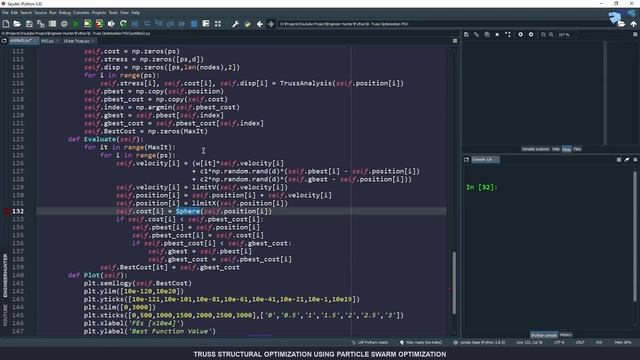This screenshot has height=360, width=640.
Task: Save all files icon
Action: [41, 24]
